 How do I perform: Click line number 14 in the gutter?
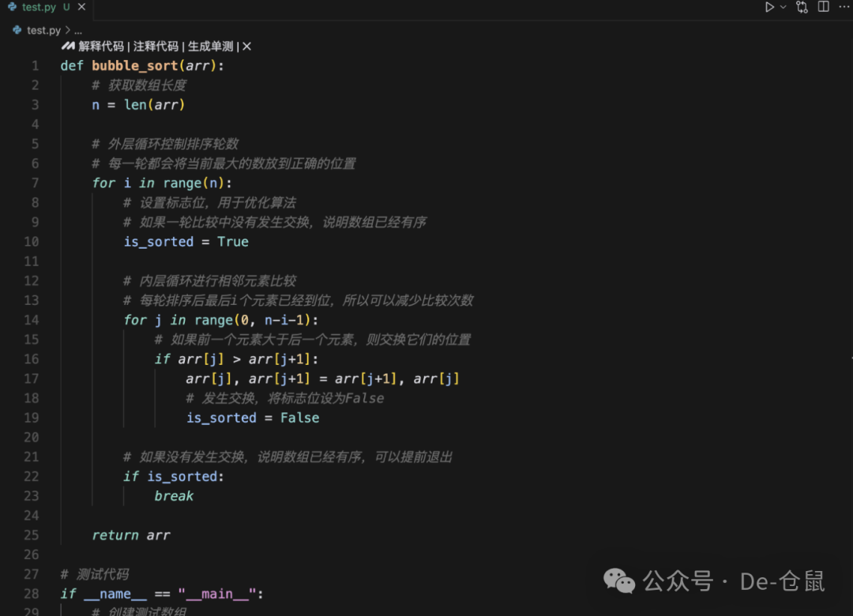pyautogui.click(x=32, y=320)
